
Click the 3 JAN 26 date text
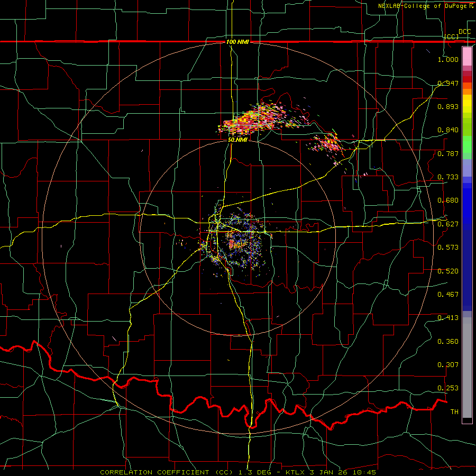[329, 472]
